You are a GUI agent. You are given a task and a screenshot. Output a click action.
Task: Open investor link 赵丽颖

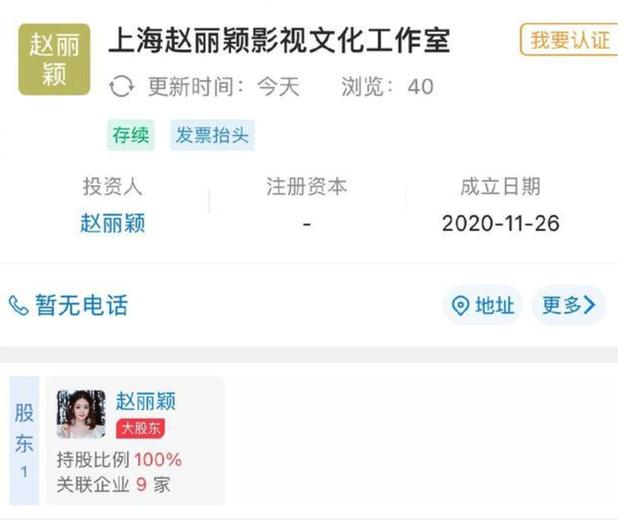point(113,223)
